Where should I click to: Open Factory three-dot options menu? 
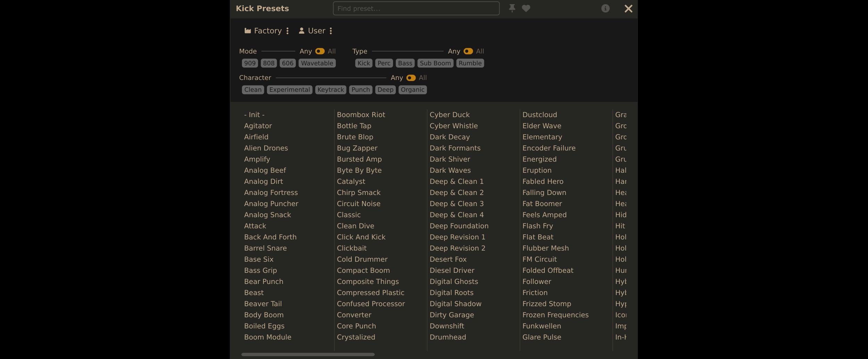pos(287,31)
